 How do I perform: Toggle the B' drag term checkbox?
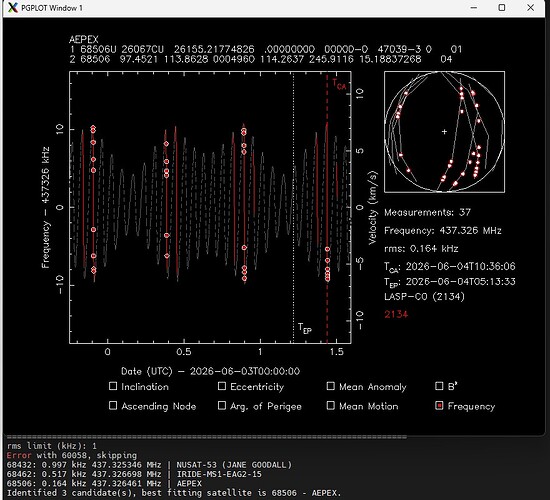click(x=439, y=386)
